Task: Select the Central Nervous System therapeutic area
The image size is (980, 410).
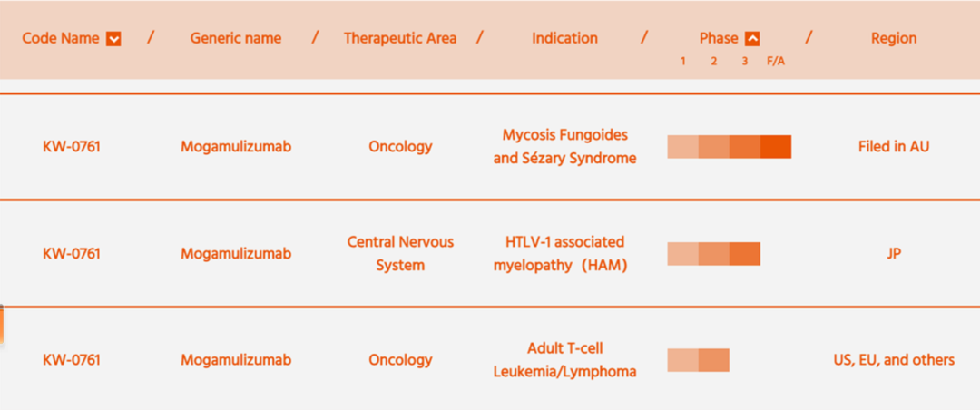Action: click(400, 253)
